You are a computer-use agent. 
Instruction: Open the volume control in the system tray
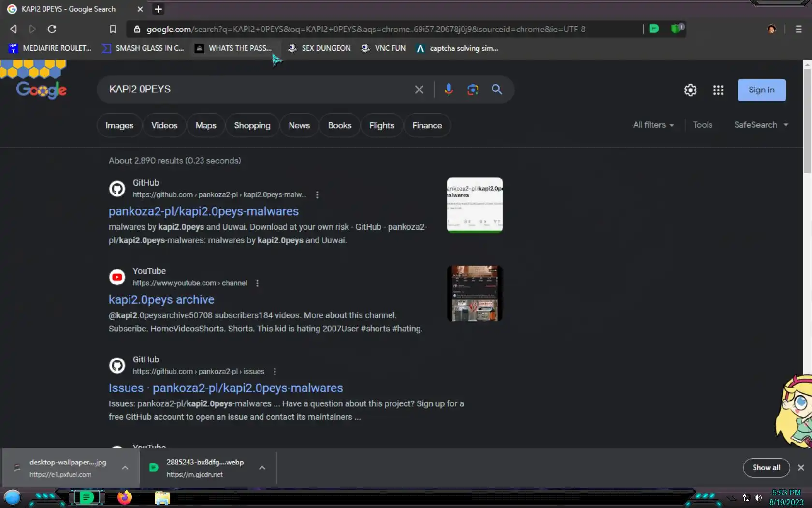tap(758, 498)
